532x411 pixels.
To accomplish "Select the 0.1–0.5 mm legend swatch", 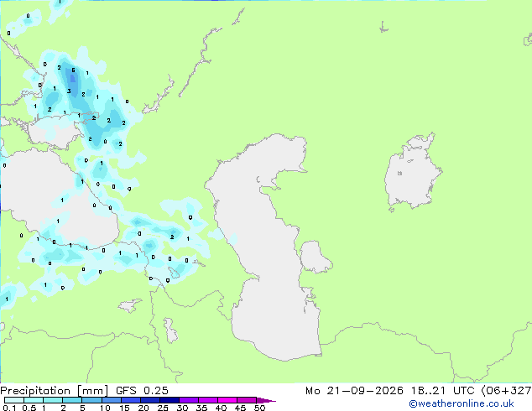I will (14, 400).
